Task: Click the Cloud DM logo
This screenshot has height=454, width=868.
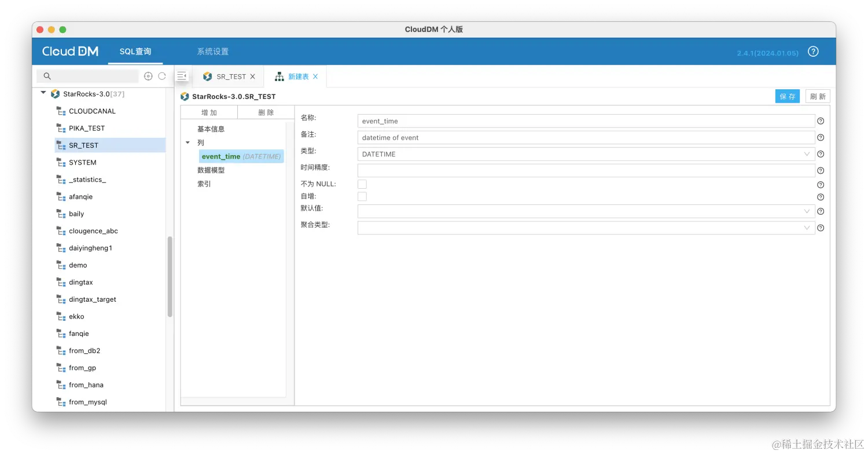Action: tap(70, 52)
